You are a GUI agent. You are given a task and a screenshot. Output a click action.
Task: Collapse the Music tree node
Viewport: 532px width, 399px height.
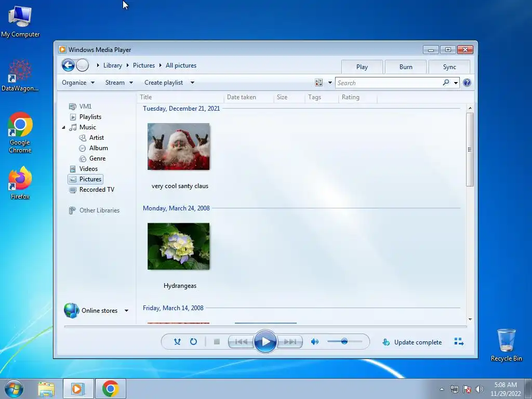(63, 128)
